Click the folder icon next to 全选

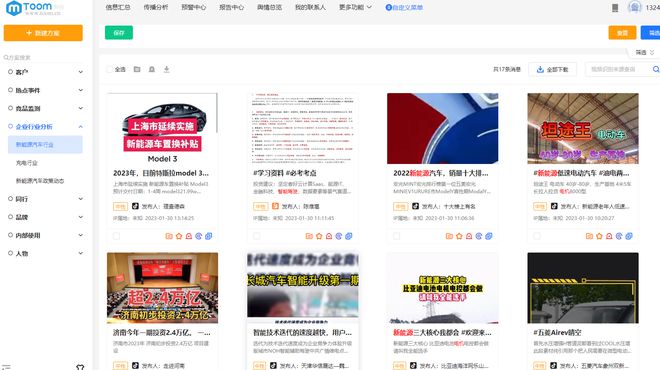137,69
